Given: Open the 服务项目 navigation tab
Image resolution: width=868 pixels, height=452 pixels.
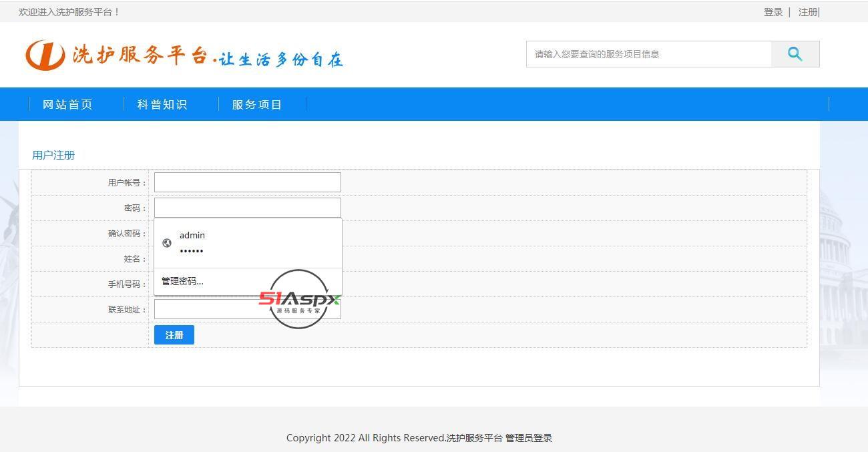Looking at the screenshot, I should pos(257,104).
